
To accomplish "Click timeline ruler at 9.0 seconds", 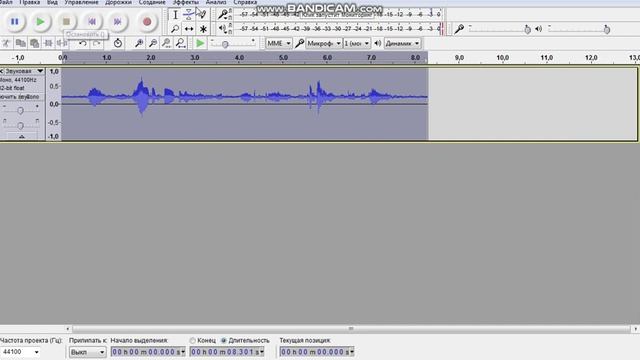I will coord(459,58).
